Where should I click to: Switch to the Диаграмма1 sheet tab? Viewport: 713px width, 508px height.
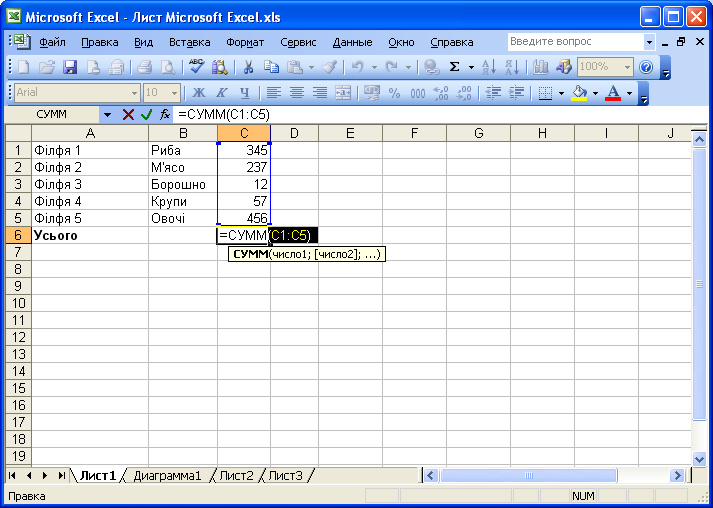coord(167,476)
